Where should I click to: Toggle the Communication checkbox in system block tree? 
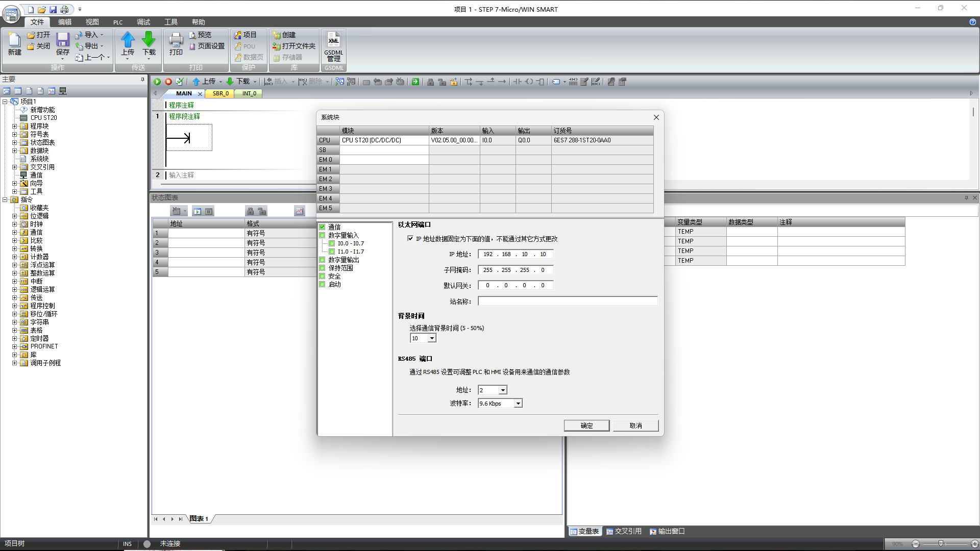[323, 227]
